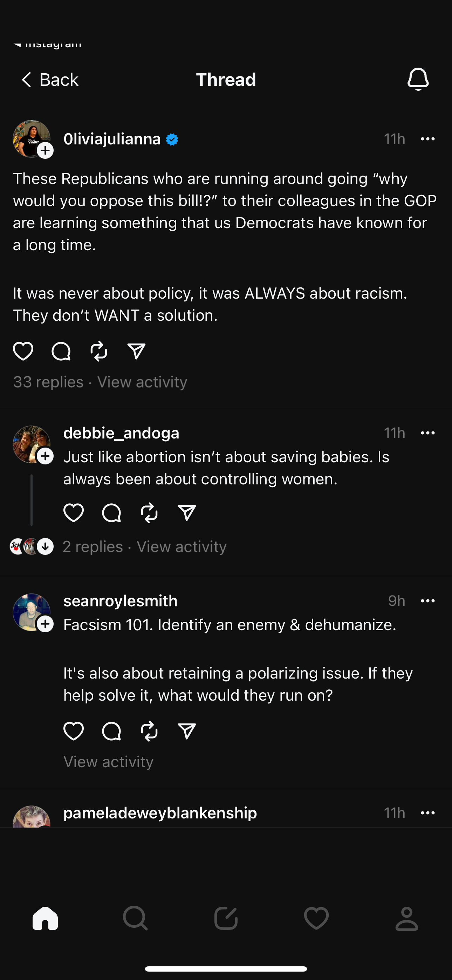This screenshot has width=452, height=980.
Task: Expand the 2 replies under debbie_andoga
Action: [93, 547]
